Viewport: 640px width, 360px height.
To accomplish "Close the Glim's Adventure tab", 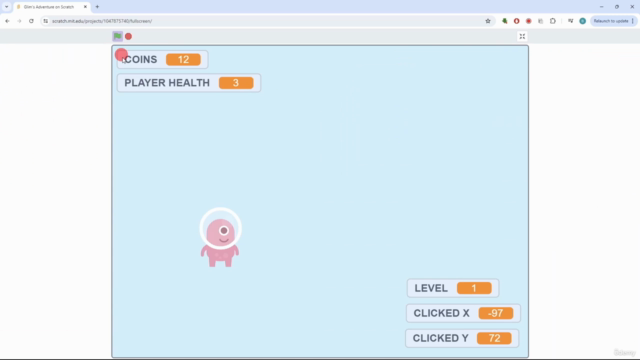I will [85, 7].
